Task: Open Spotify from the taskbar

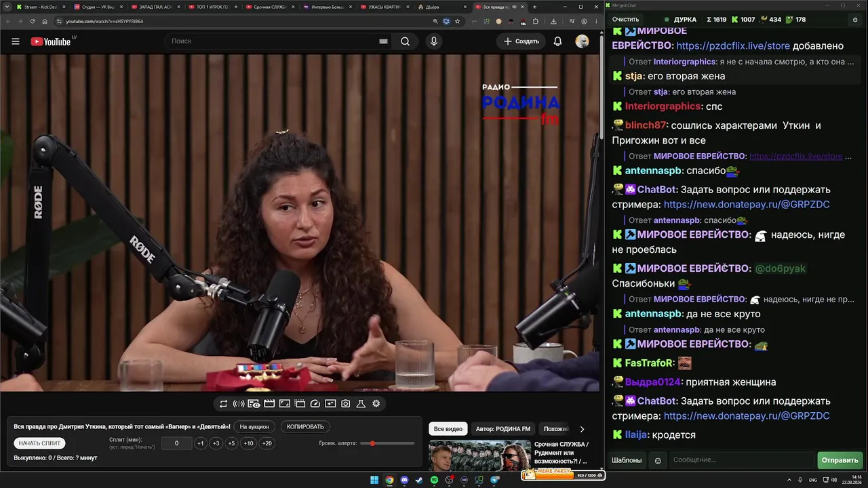Action: [x=435, y=481]
